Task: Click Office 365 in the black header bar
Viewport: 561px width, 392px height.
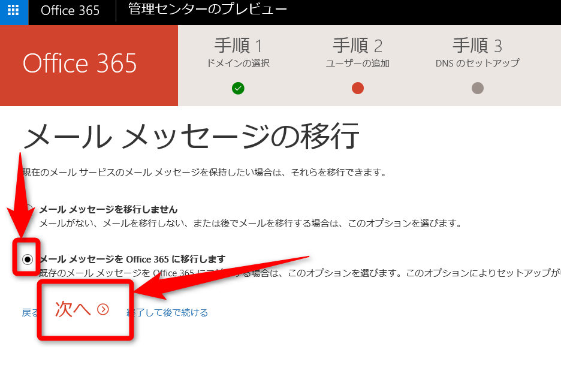Action: pos(70,11)
